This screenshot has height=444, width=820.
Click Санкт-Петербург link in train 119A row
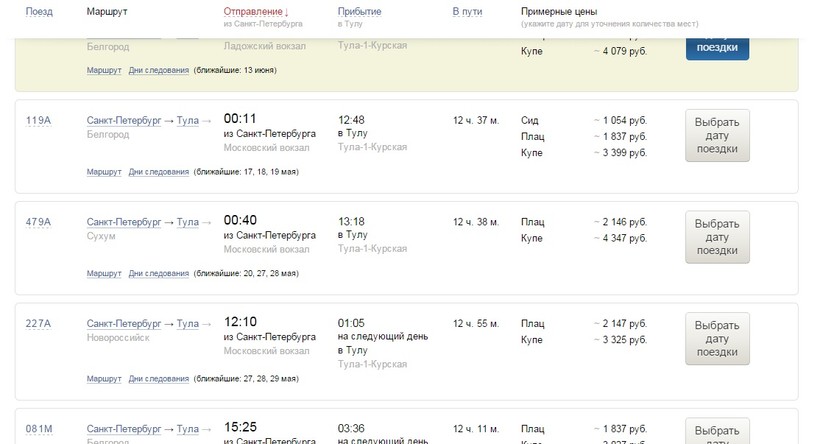point(123,120)
